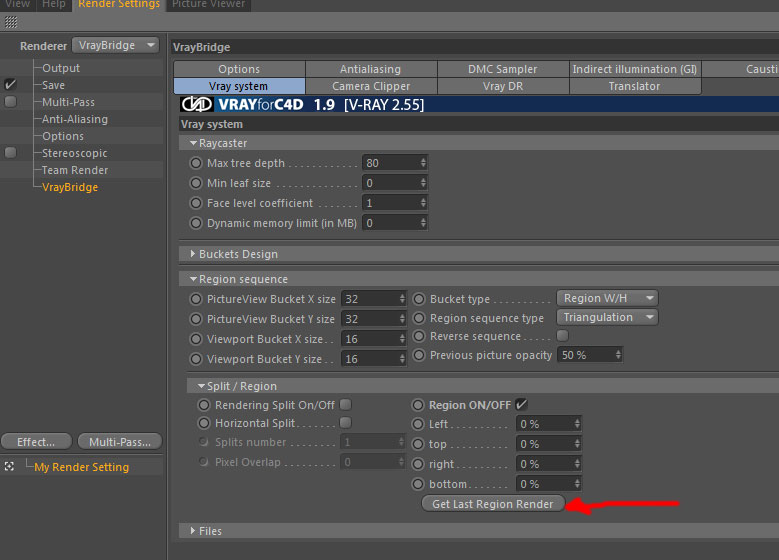Click the animation dot for Horizontal Split

click(204, 423)
